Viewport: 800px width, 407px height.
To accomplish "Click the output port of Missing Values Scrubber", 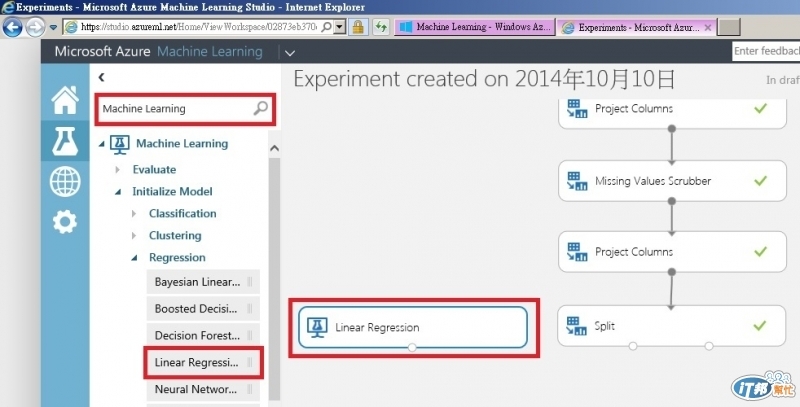I will 672,201.
